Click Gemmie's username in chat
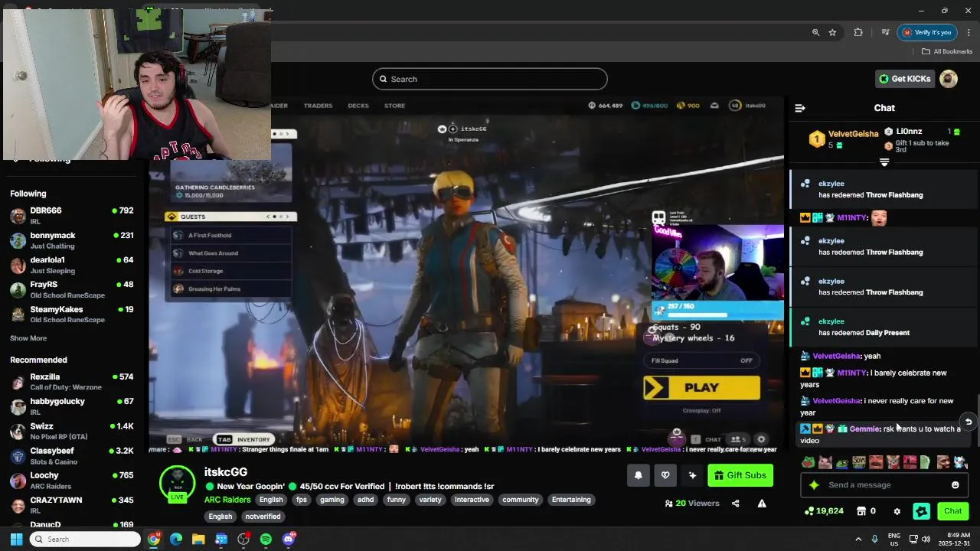This screenshot has width=980, height=551. pos(864,429)
